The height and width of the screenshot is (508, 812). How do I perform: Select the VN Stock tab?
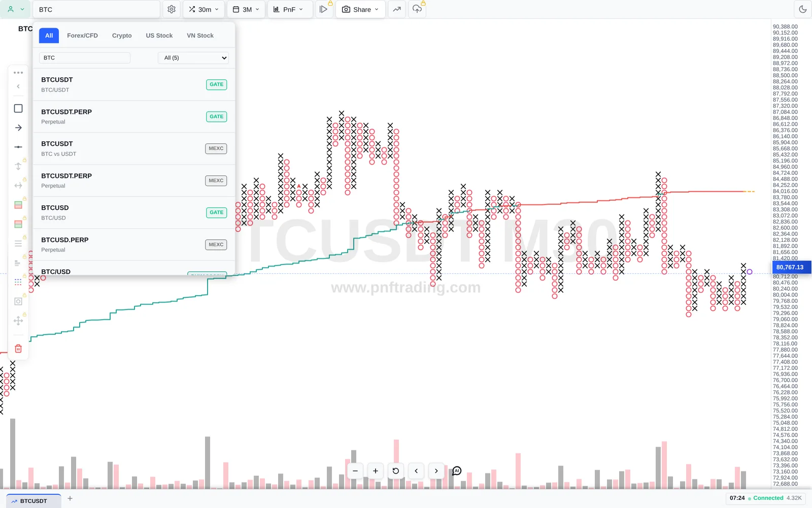point(200,36)
